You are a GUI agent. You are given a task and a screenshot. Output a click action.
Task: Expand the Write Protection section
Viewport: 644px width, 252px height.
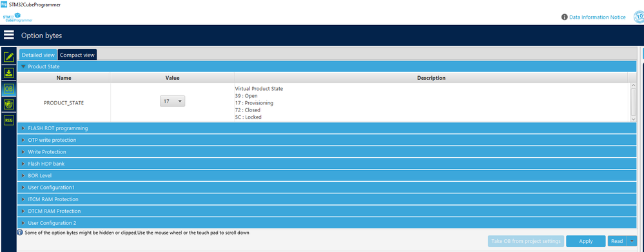(327, 152)
